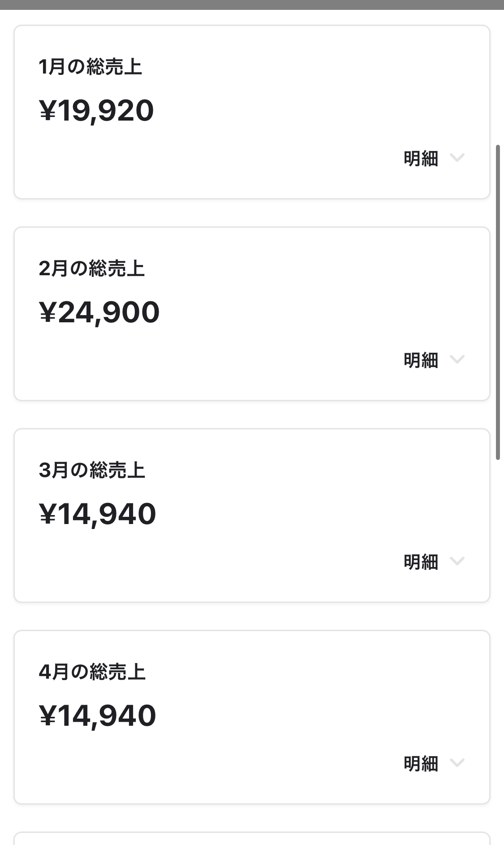
Task: Expand the 明細 details for 1月の総売上
Action: tap(421, 159)
